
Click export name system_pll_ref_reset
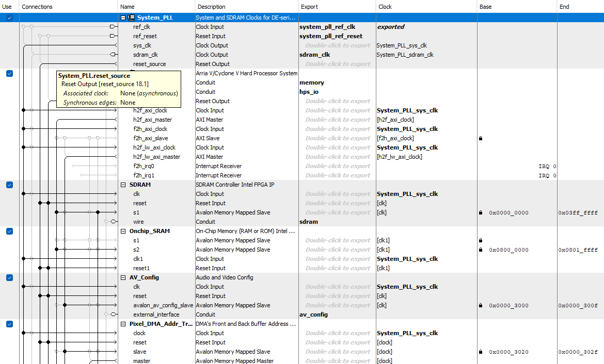click(331, 36)
